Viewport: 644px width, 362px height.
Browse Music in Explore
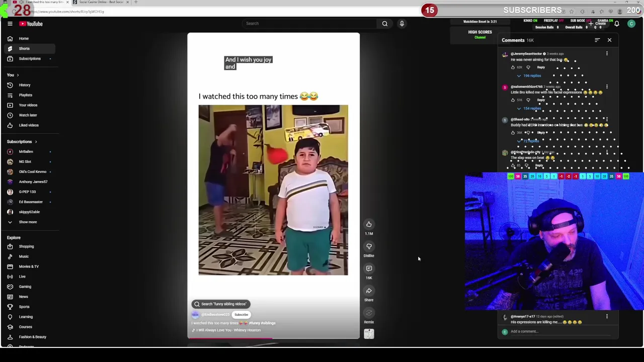tap(29, 256)
